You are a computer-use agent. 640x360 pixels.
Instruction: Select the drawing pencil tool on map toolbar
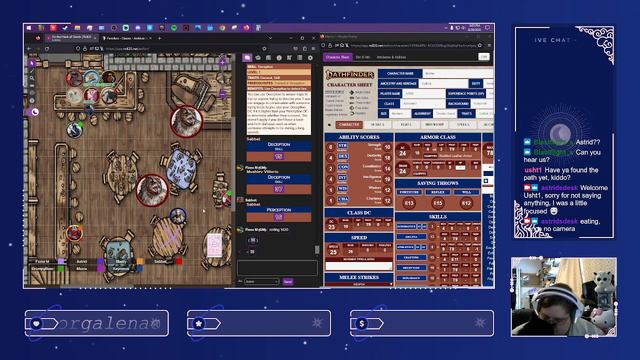coord(32,71)
